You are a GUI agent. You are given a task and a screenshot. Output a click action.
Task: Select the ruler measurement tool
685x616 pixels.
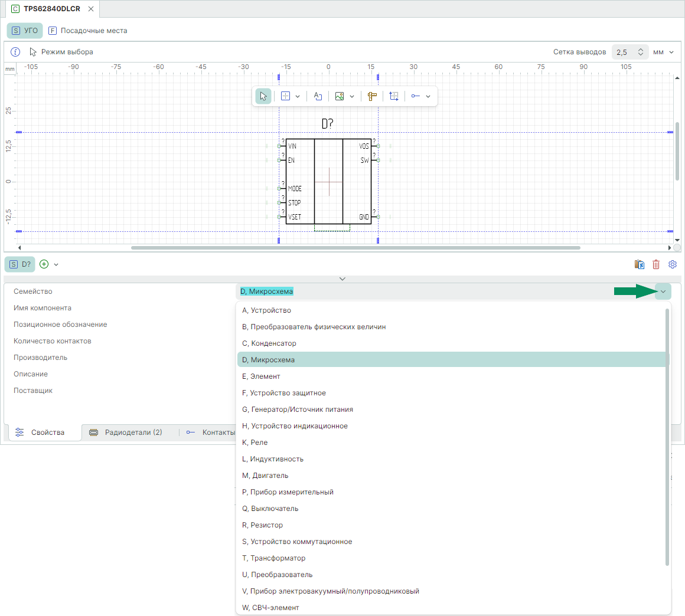[x=372, y=96]
